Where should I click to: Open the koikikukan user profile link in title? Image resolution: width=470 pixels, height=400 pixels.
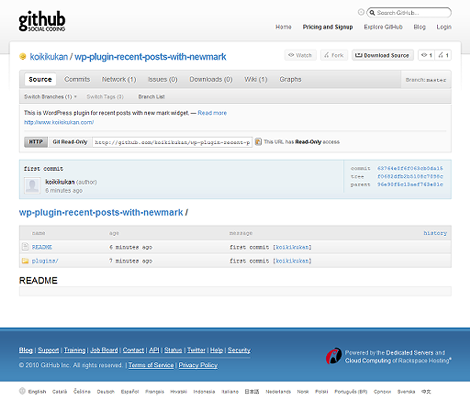pos(49,57)
